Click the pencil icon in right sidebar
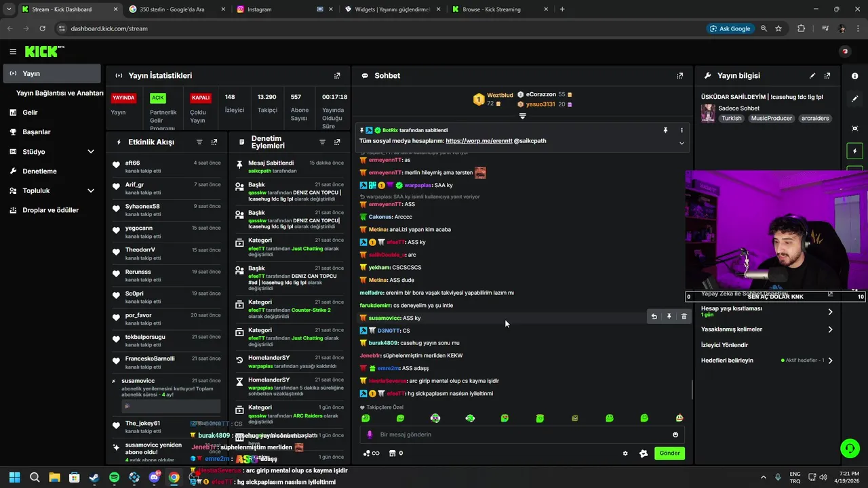Viewport: 868px width, 488px height. point(855,99)
